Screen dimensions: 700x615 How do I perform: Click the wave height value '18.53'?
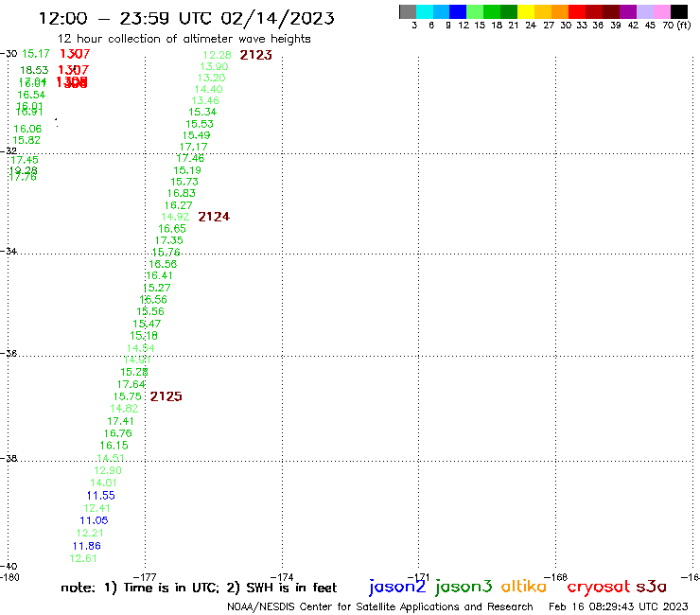pos(34,70)
